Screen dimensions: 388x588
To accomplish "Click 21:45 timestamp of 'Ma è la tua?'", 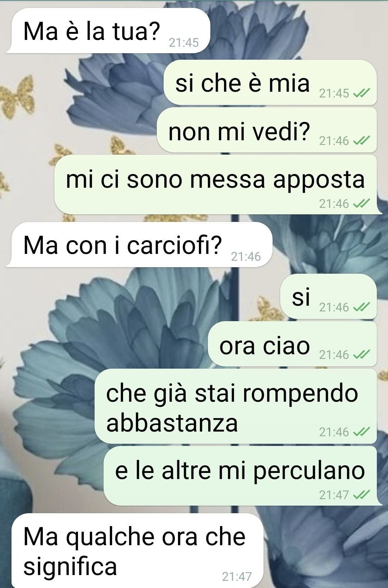I will tap(184, 43).
